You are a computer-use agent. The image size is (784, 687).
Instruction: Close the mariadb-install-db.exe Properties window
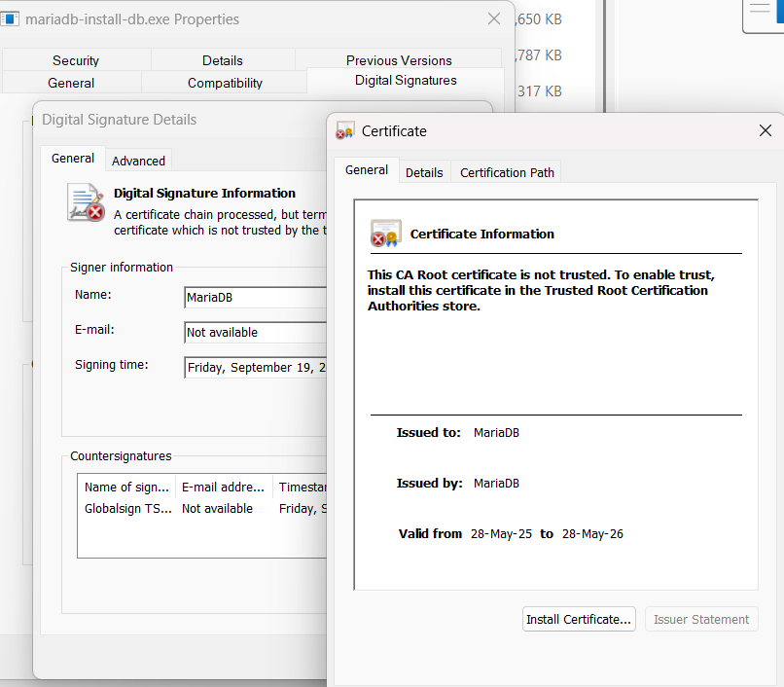[x=494, y=19]
